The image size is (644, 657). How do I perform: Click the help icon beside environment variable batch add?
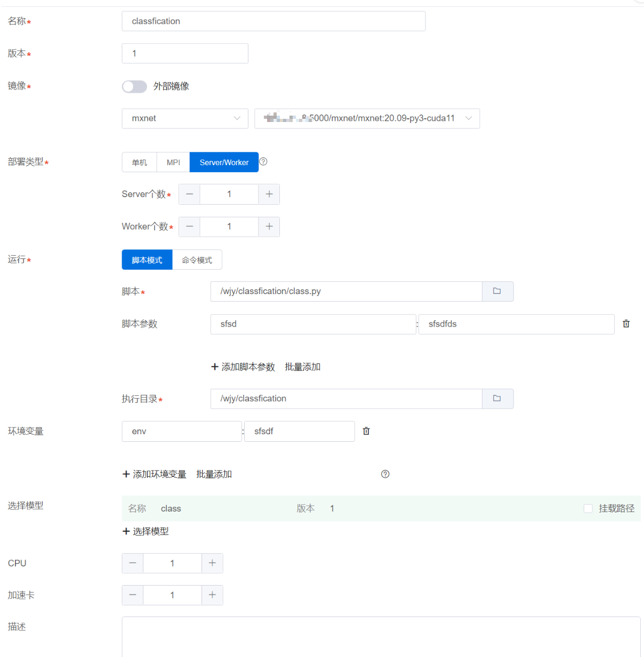coord(385,474)
